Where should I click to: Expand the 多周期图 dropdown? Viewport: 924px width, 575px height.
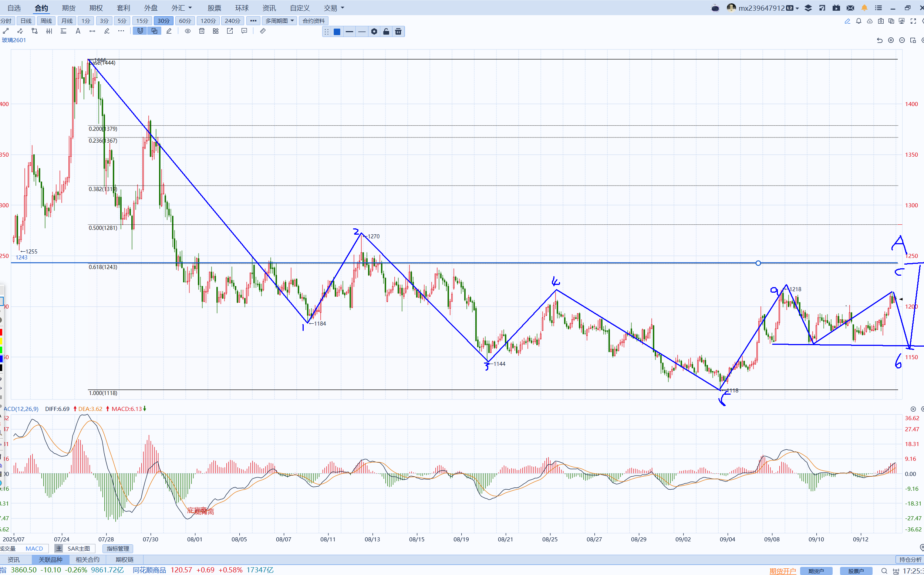[279, 21]
